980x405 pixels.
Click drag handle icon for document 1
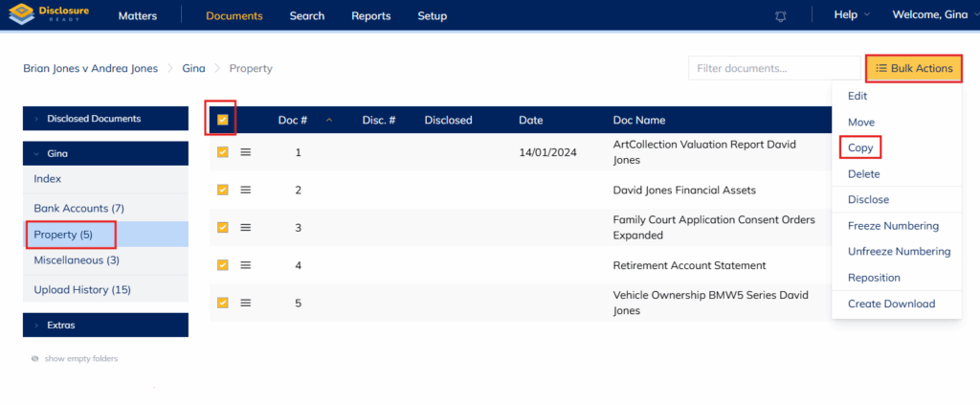[246, 152]
